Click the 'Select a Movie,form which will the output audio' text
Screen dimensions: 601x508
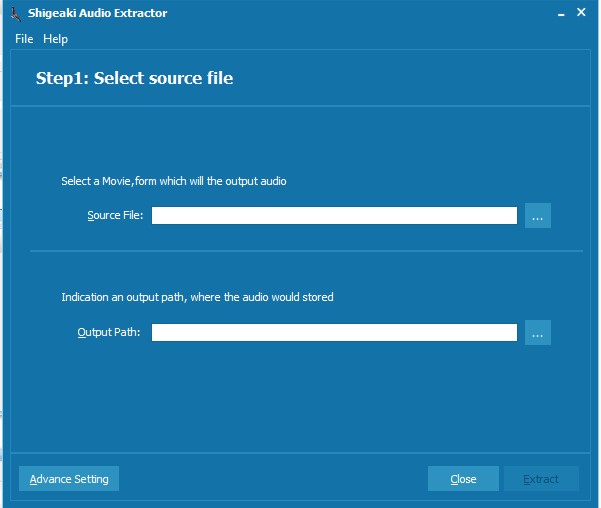[x=174, y=181]
